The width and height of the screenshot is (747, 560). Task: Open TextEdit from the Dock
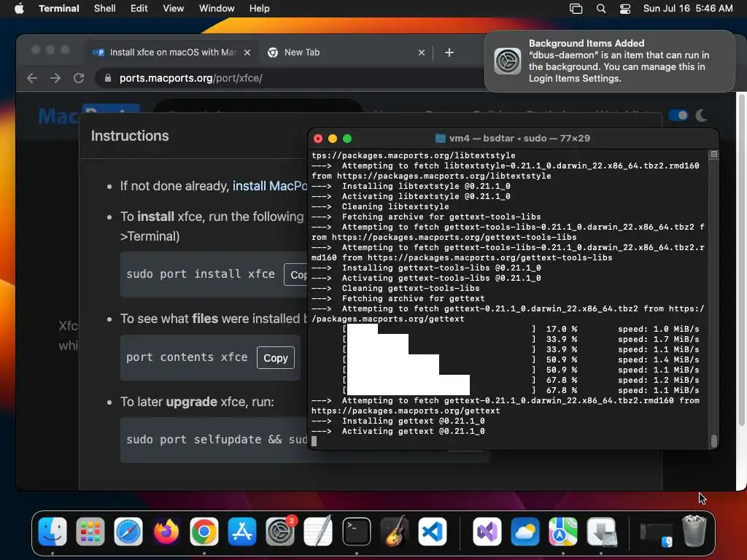(318, 532)
